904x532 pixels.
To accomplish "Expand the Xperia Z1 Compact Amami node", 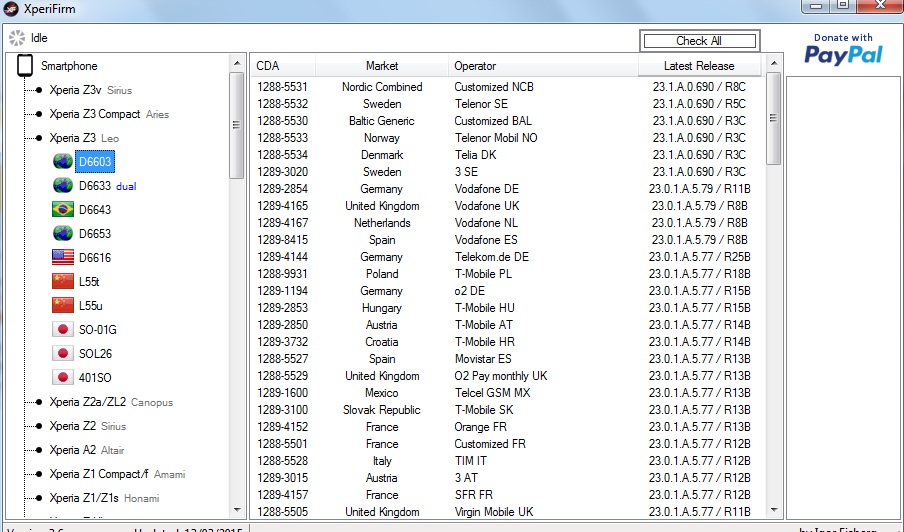I will pos(39,474).
